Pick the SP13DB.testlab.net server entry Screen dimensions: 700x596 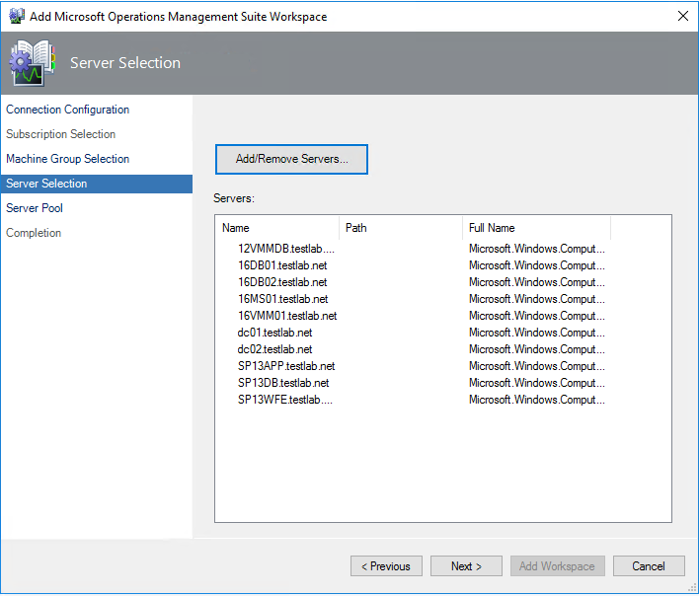[282, 383]
